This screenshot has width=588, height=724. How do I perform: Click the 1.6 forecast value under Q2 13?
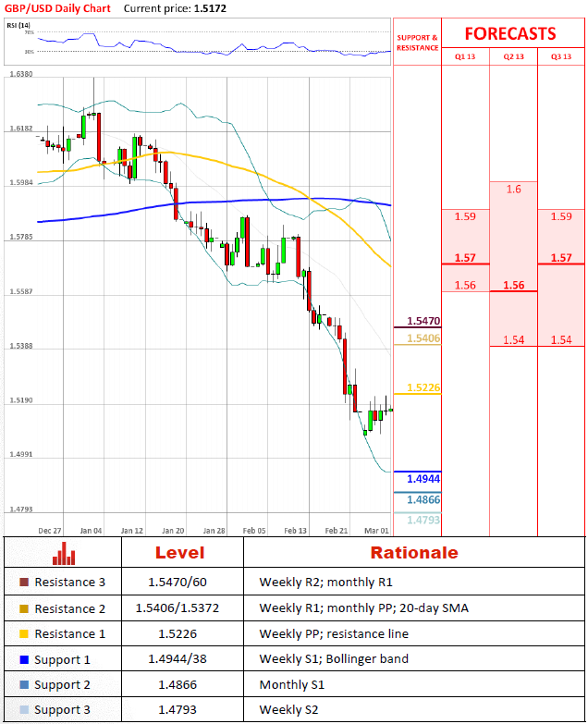(x=514, y=189)
